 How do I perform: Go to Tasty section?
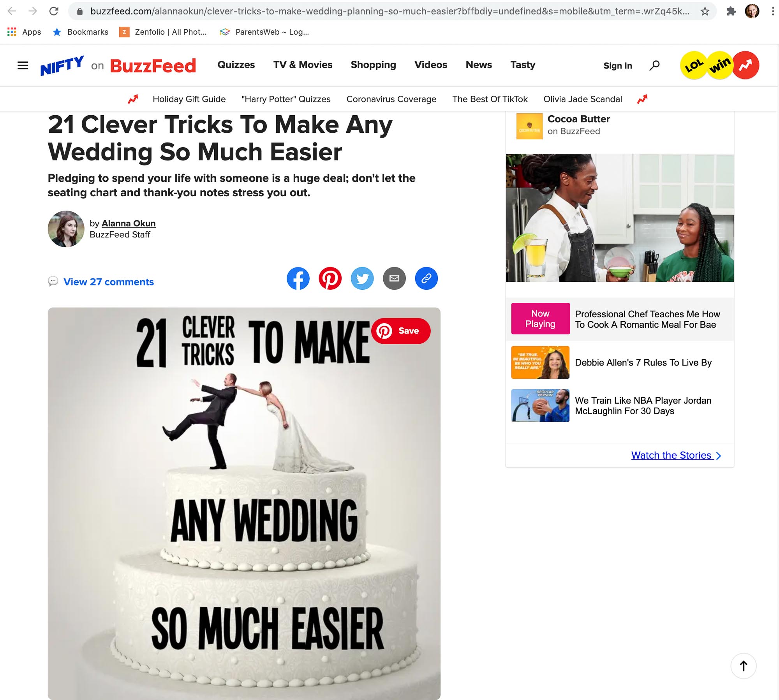point(523,65)
